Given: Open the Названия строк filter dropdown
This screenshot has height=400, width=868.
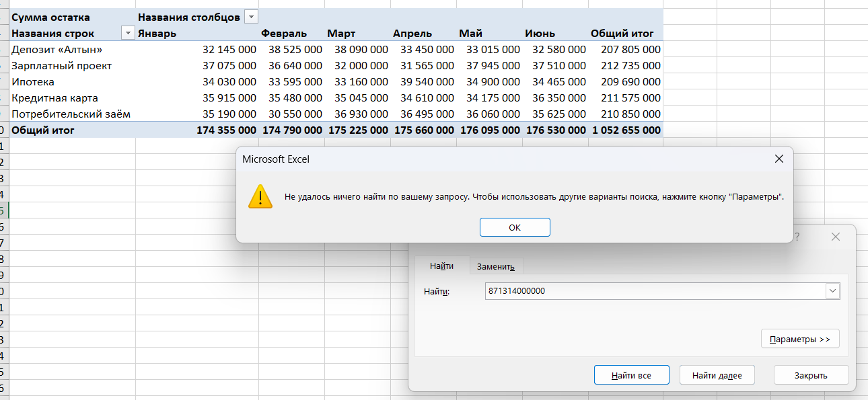Looking at the screenshot, I should point(127,33).
